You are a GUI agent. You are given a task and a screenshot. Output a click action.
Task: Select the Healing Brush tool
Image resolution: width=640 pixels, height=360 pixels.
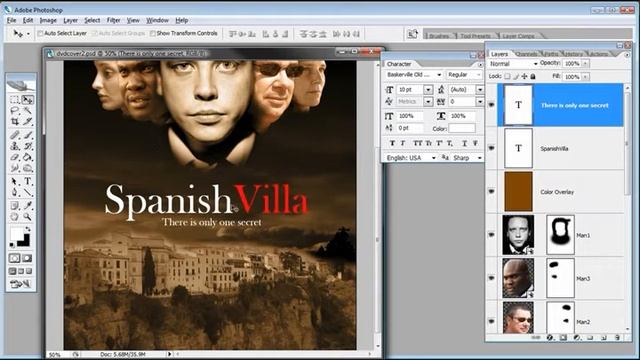(x=15, y=135)
